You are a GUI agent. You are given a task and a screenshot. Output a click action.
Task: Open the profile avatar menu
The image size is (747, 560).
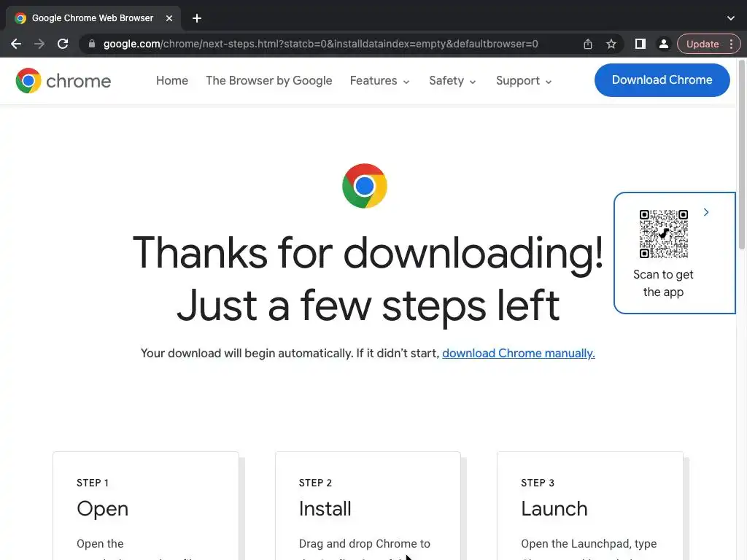coord(663,44)
